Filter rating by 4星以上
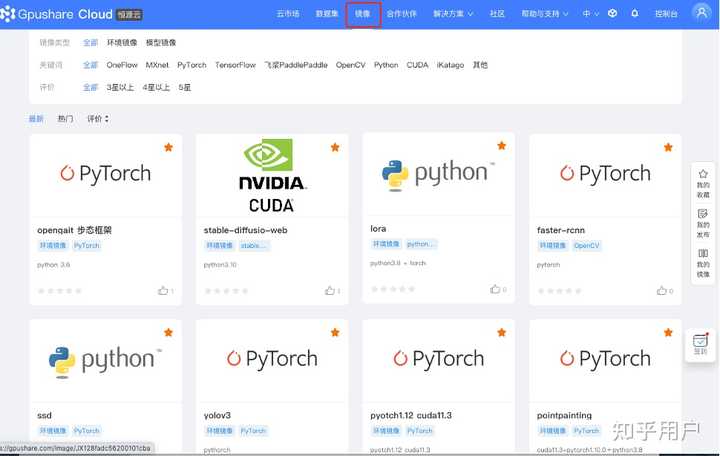The height and width of the screenshot is (456, 720). click(156, 87)
